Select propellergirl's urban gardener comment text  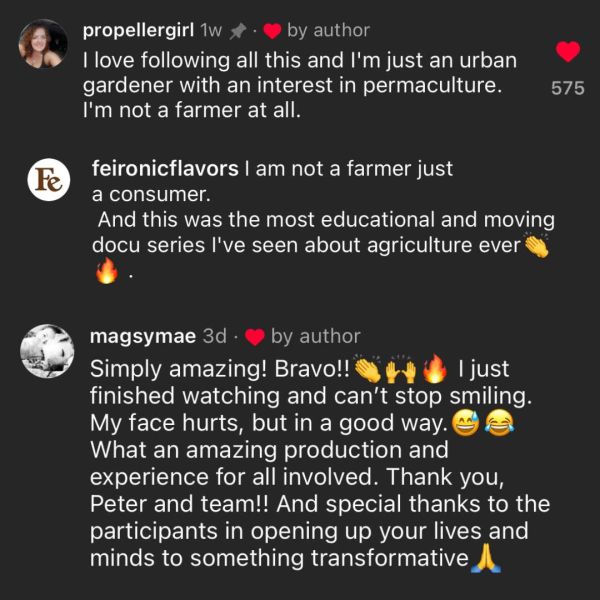pyautogui.click(x=290, y=85)
